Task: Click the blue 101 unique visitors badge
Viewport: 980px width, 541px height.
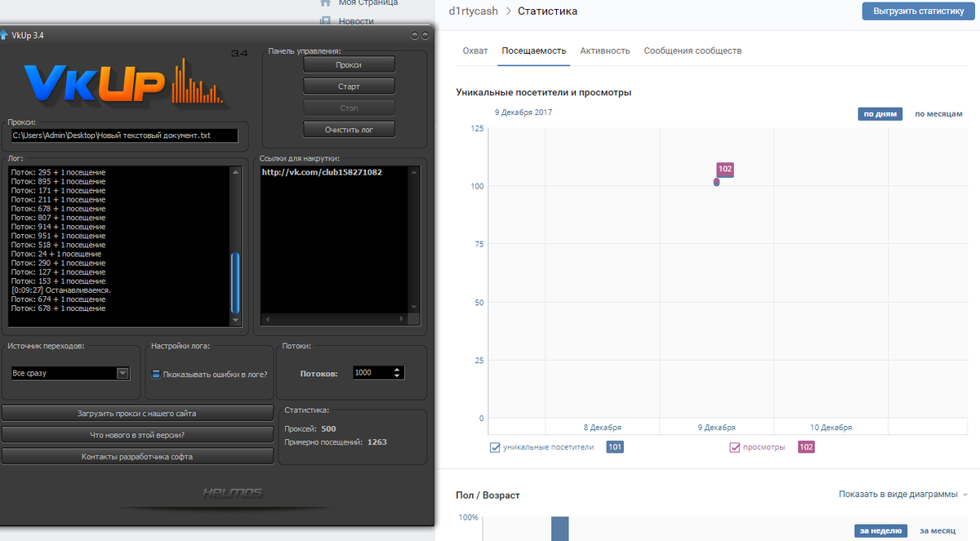Action: (x=615, y=447)
